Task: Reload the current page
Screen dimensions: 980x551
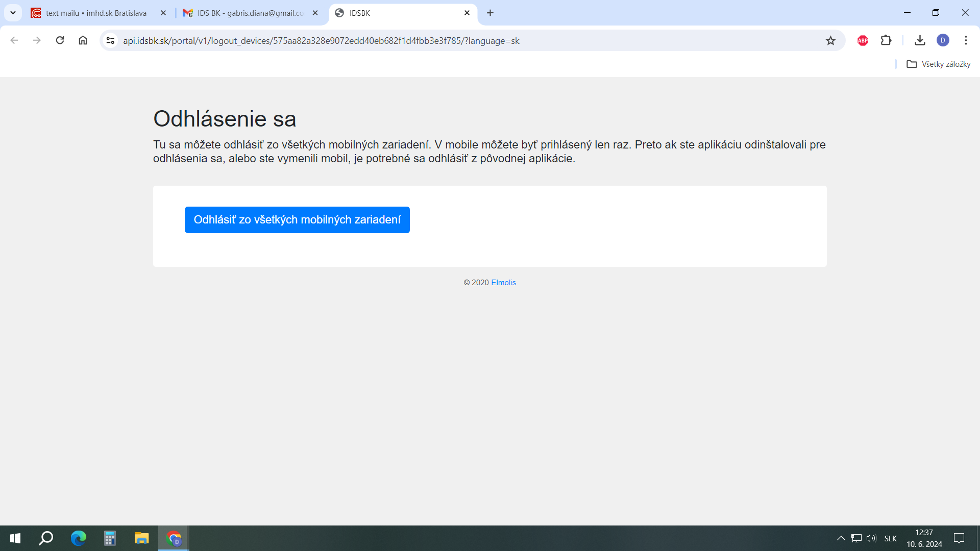Action: [60, 40]
